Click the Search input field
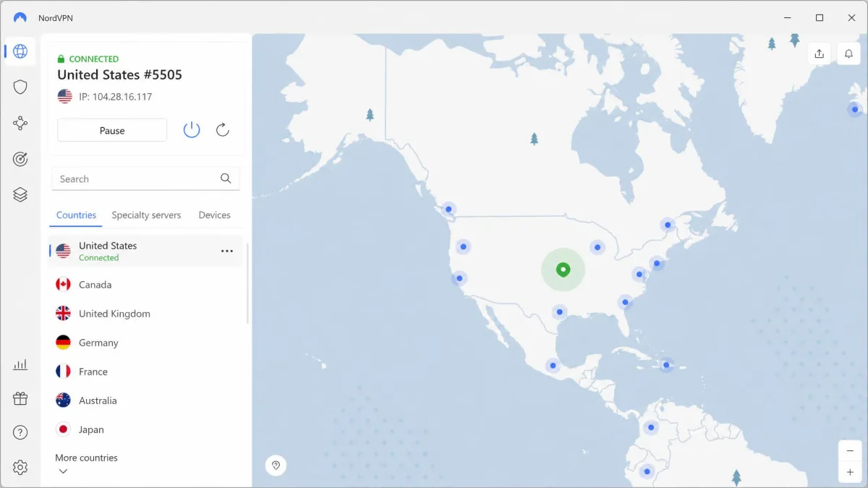This screenshot has width=868, height=488. click(x=145, y=179)
